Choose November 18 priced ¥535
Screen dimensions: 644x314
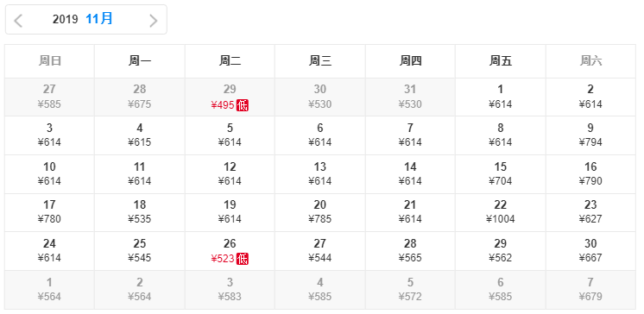pos(140,212)
